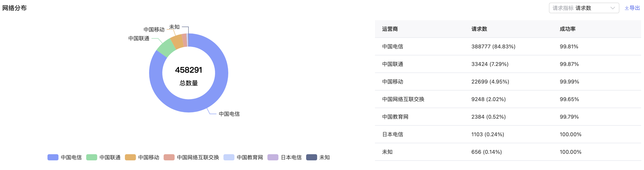This screenshot has width=644, height=170.
Task: Expand the dropdown chevron arrow
Action: 613,8
